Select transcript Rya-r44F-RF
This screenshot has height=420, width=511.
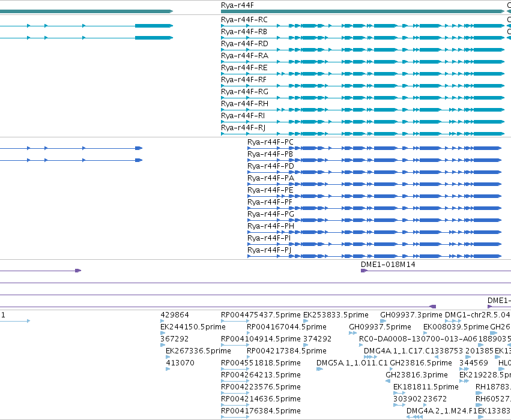coord(243,80)
